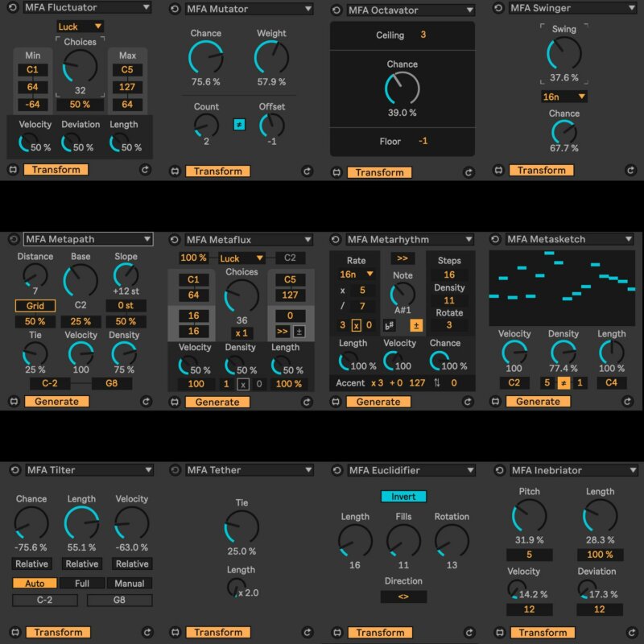This screenshot has width=644, height=644.
Task: Click the Swing knob in MFA Swinger
Action: [564, 53]
